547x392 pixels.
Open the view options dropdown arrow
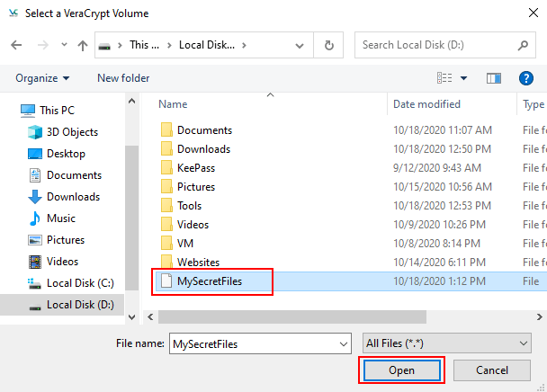pos(463,78)
